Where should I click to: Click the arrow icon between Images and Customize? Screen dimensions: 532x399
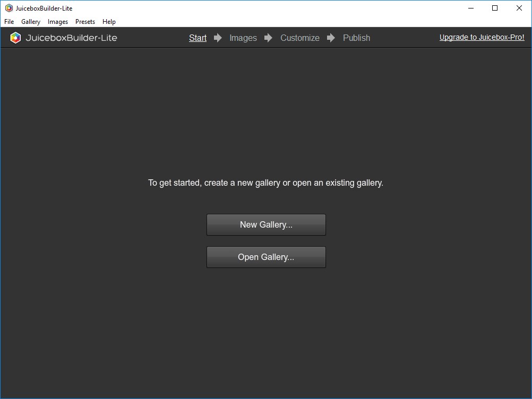270,38
